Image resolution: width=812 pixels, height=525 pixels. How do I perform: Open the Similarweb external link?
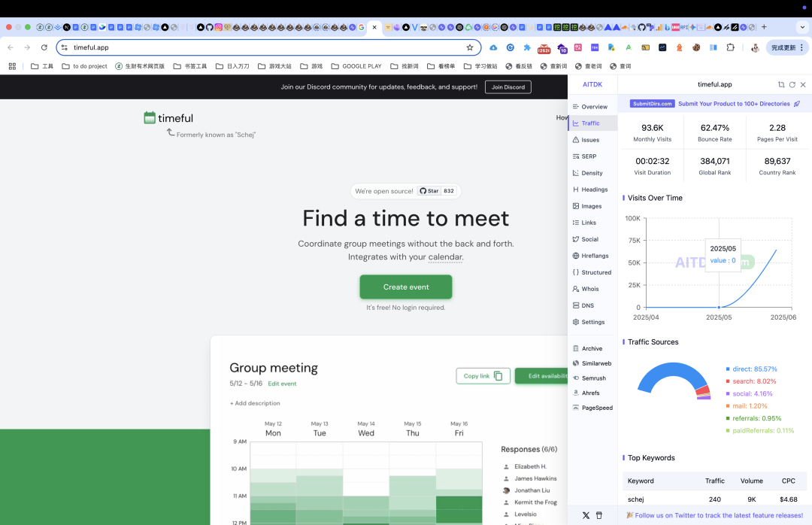click(592, 364)
